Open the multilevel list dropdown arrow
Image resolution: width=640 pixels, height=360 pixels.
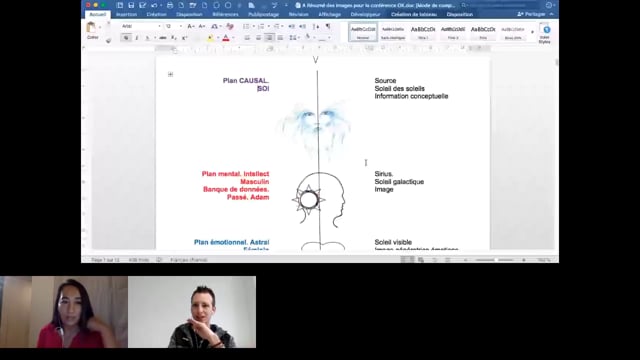point(282,26)
